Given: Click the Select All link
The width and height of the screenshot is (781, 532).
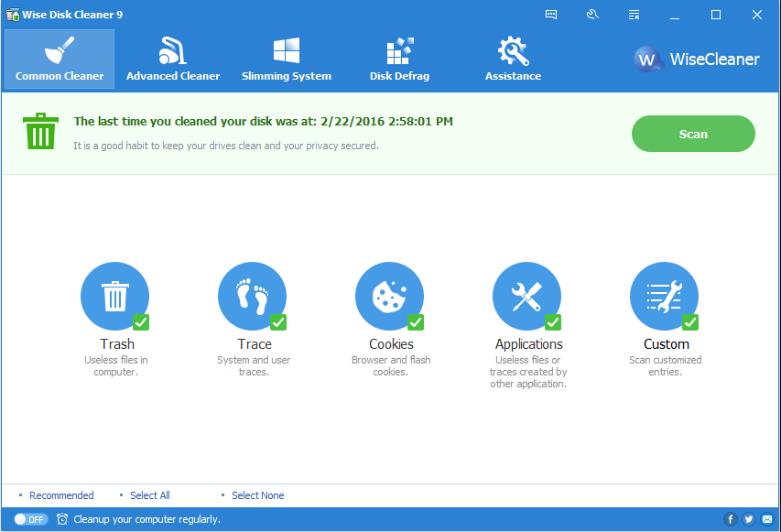Looking at the screenshot, I should click(150, 495).
